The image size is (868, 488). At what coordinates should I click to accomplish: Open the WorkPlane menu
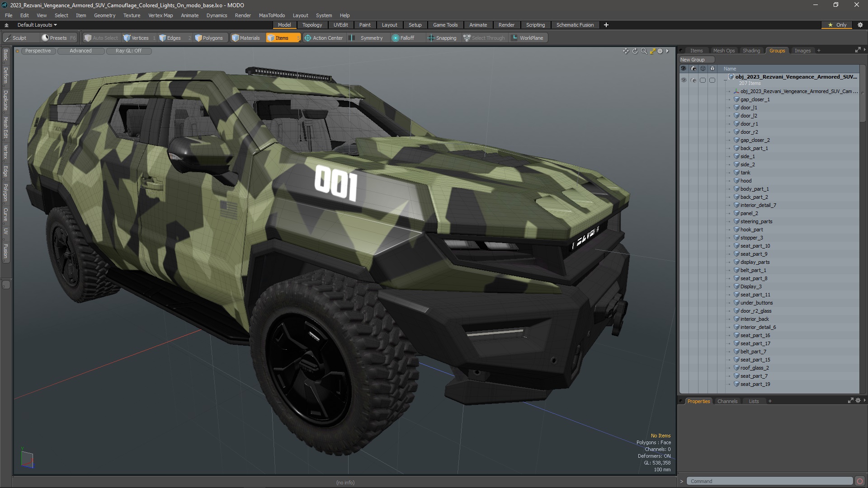528,38
